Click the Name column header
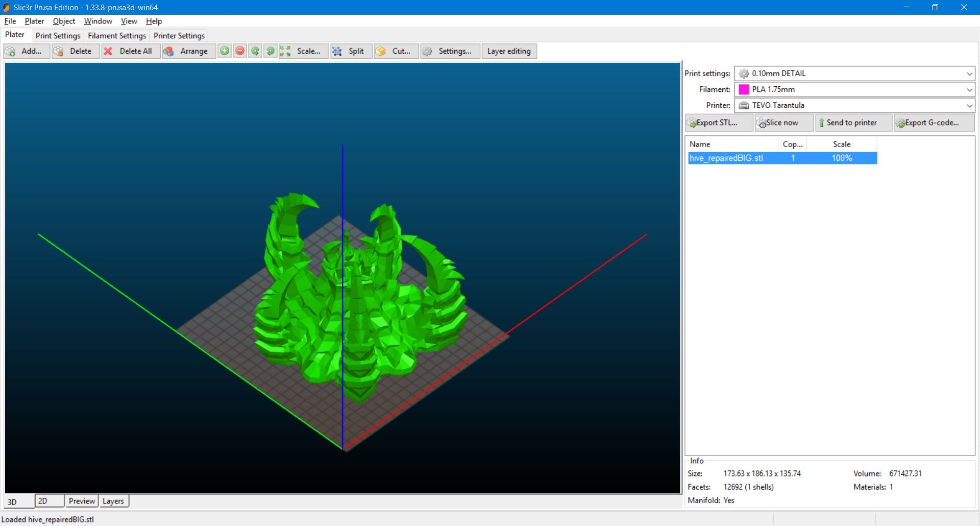 [x=732, y=144]
